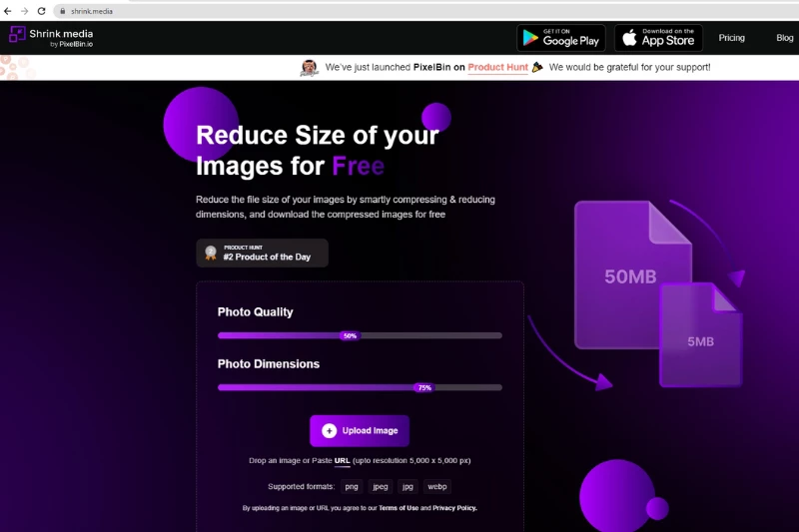Click the medal icon on Product Hunt badge
This screenshot has height=532, width=799.
click(x=211, y=253)
